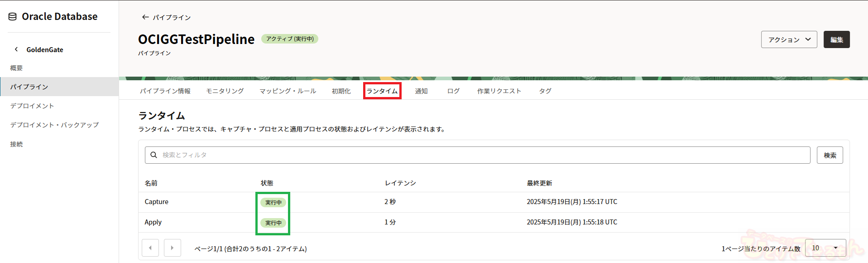868x263 pixels.
Task: Click the OCIGGTestPipeline page title
Action: 197,39
